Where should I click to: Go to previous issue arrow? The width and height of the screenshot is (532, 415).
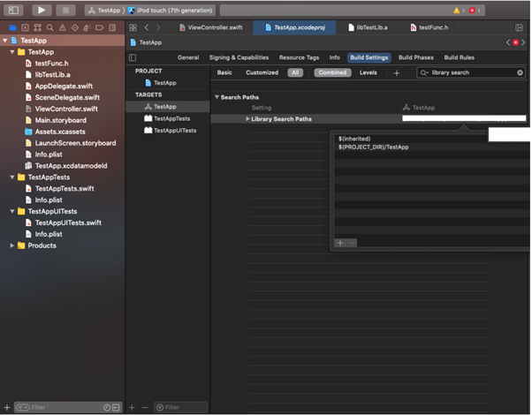[508, 42]
